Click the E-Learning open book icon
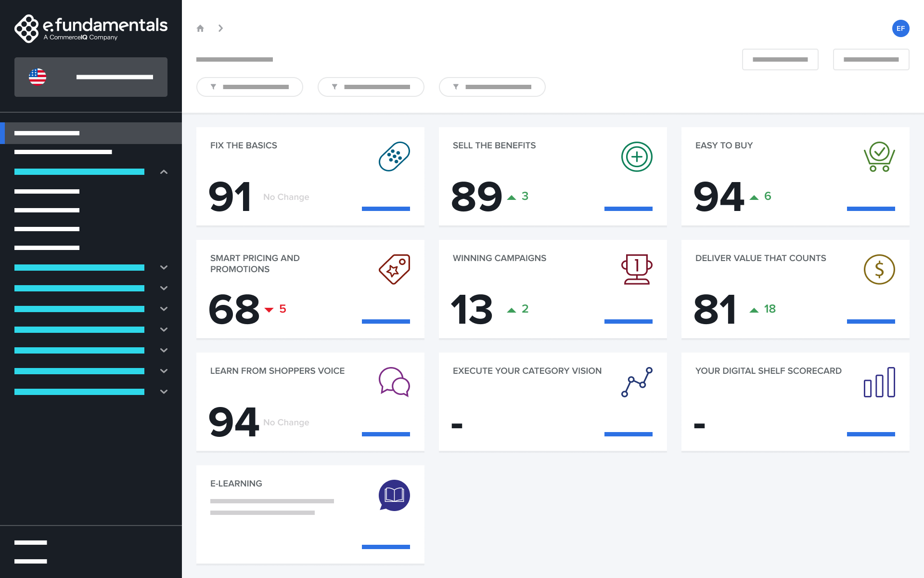This screenshot has width=924, height=578. tap(395, 496)
